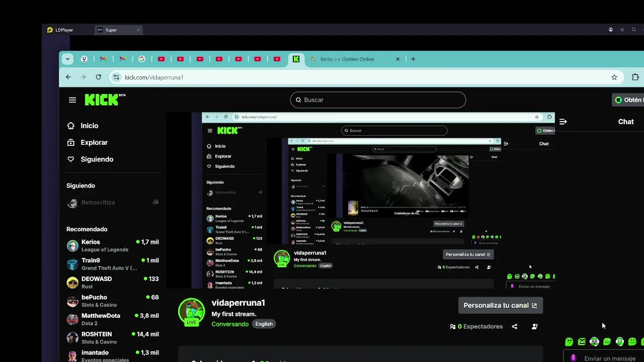Open the Explorar section in the sidebar
Screen dimensions: 644x362
94,142
